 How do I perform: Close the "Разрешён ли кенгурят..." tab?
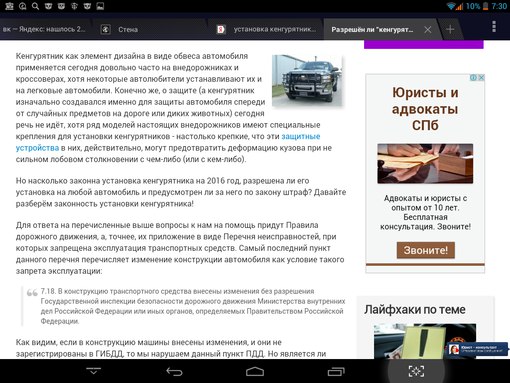coord(428,30)
